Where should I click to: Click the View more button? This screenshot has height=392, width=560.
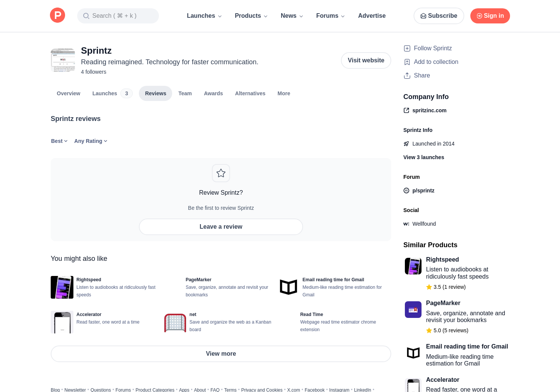click(x=221, y=354)
